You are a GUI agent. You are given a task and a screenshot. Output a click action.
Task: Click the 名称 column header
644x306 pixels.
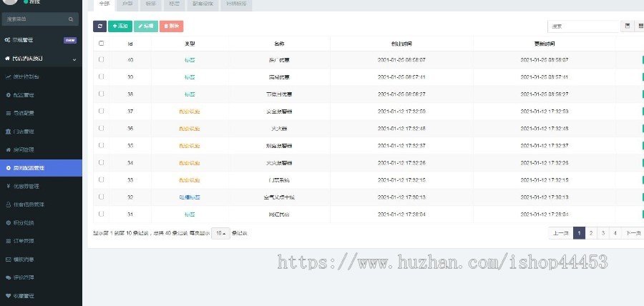pos(279,44)
